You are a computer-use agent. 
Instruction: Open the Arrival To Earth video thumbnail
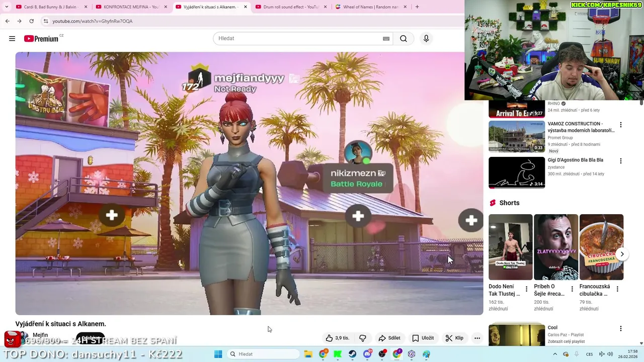tap(517, 109)
